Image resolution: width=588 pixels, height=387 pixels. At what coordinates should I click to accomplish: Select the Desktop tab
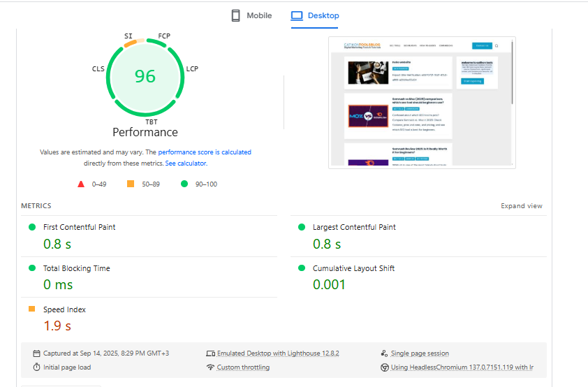(315, 15)
